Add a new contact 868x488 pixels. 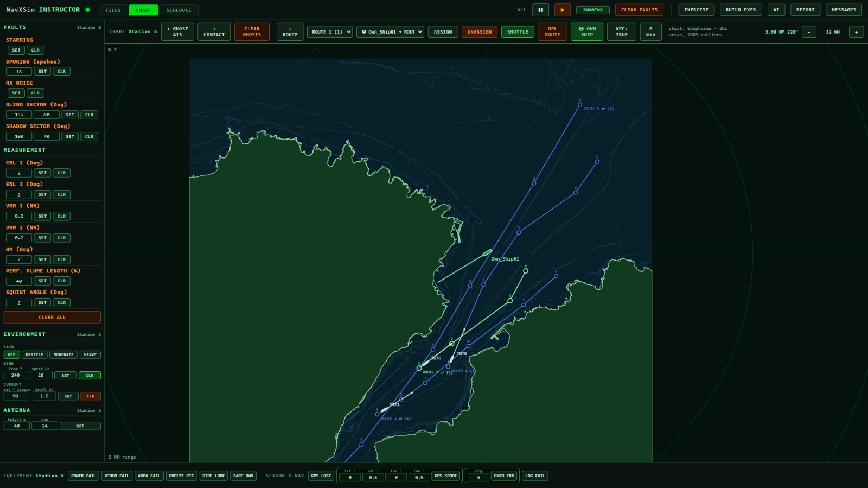(214, 31)
